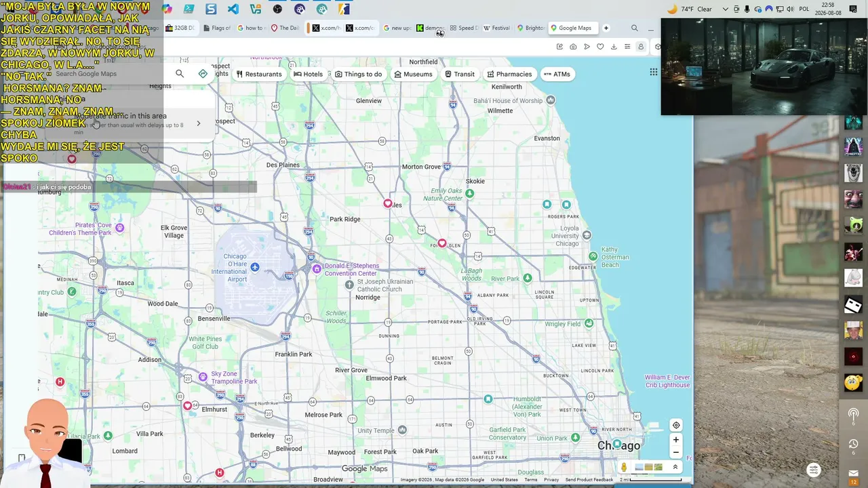Click the heart bookmarks icon in the browser toolbar
This screenshot has width=868, height=488.
point(600,47)
